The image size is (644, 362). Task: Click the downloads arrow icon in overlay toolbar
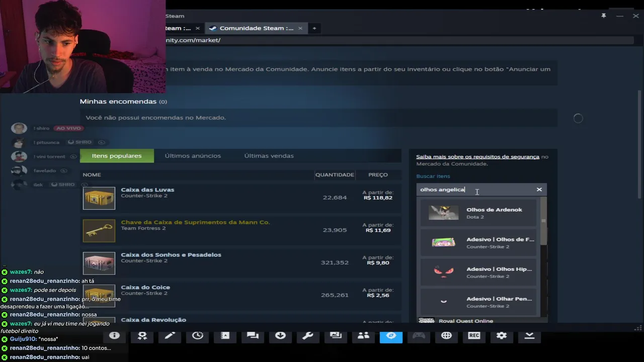[280, 335]
